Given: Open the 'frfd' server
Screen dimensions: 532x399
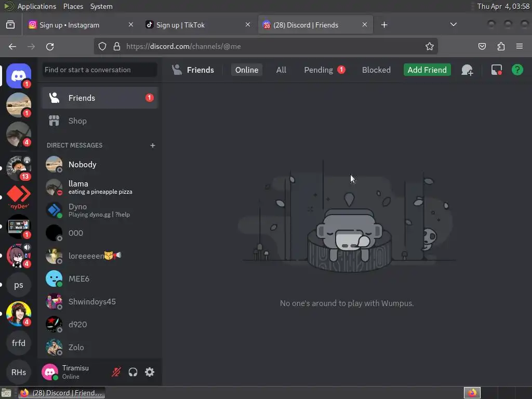Looking at the screenshot, I should pos(19,343).
